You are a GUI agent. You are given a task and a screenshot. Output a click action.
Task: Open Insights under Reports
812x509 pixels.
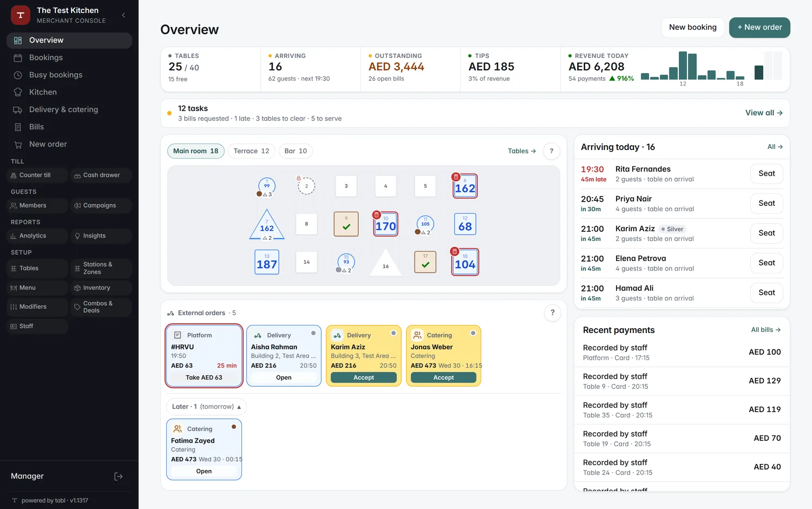(x=101, y=236)
